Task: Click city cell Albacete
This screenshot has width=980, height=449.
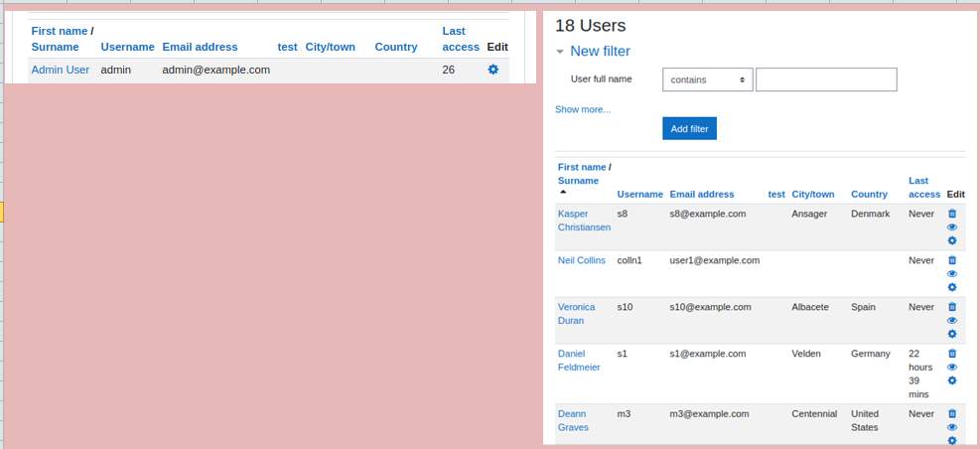Action: click(810, 306)
